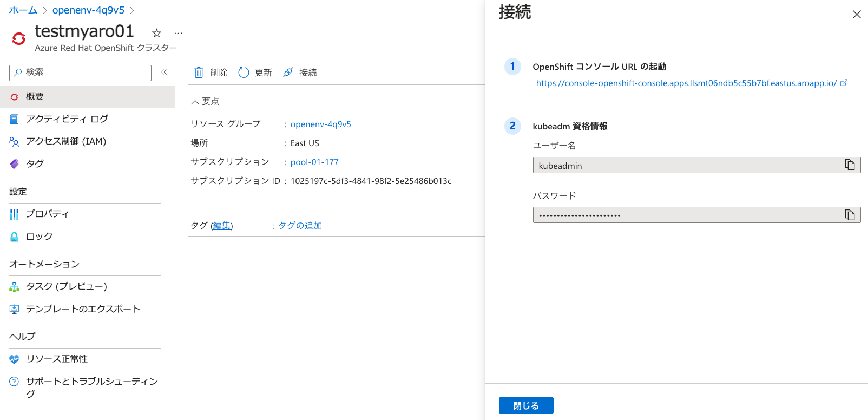Focus the 検索 input field
The width and height of the screenshot is (868, 420).
80,73
